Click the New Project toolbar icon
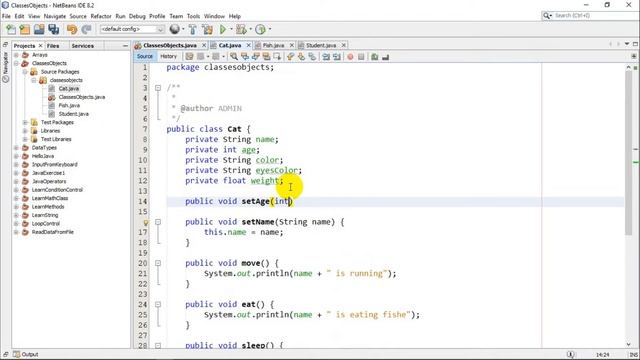The height and width of the screenshot is (360, 640). 25,29
